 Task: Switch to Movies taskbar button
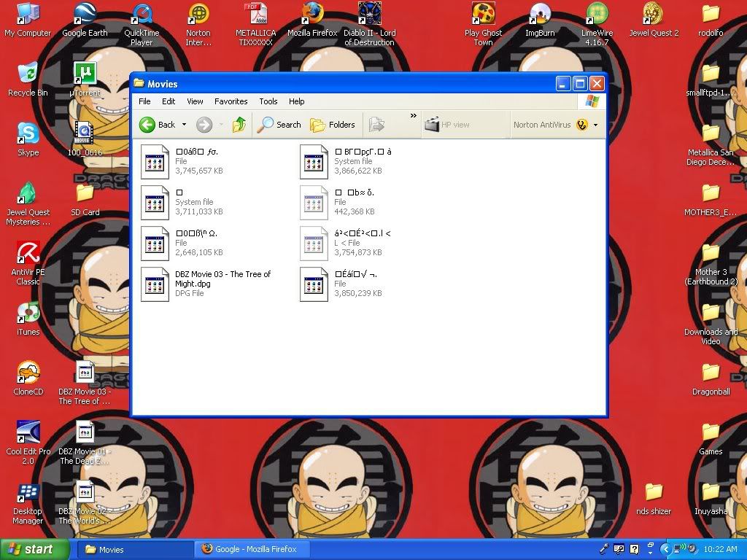pyautogui.click(x=135, y=550)
